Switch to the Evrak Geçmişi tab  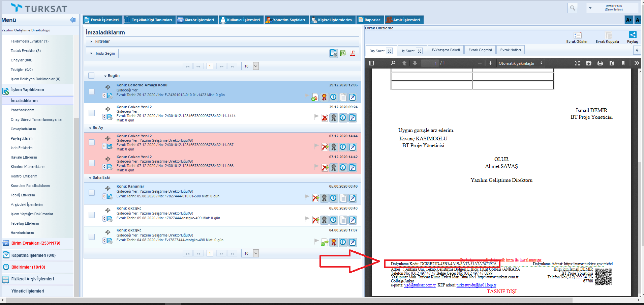[480, 50]
